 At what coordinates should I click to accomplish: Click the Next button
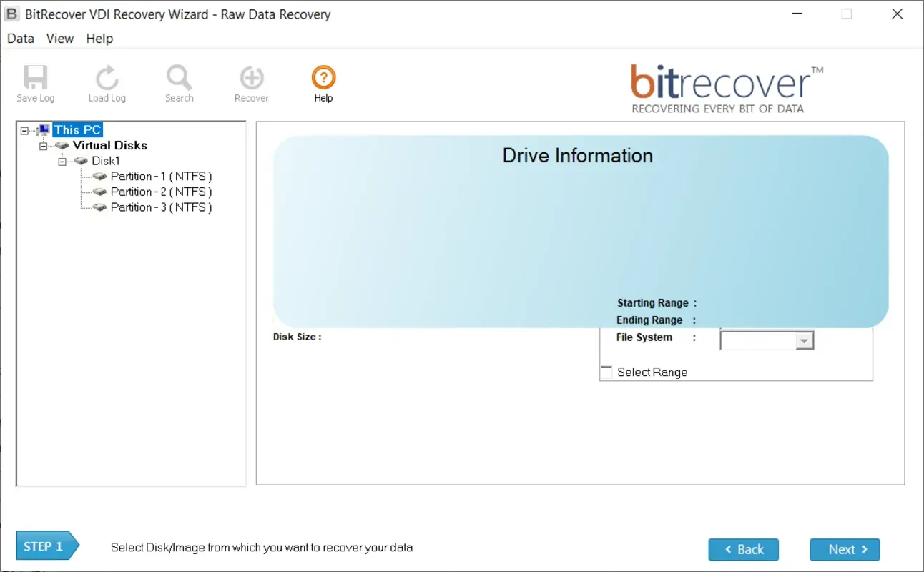[x=845, y=549]
